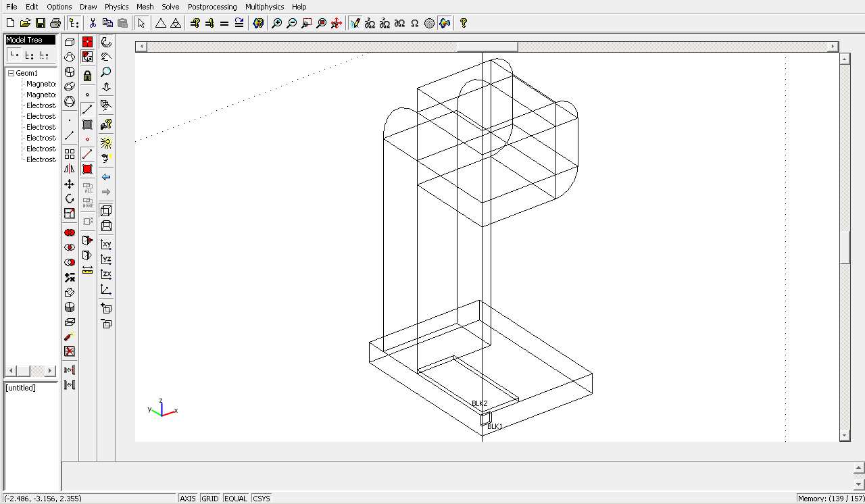Toggle GRID in the status bar
Image resolution: width=865 pixels, height=504 pixels.
coord(210,499)
